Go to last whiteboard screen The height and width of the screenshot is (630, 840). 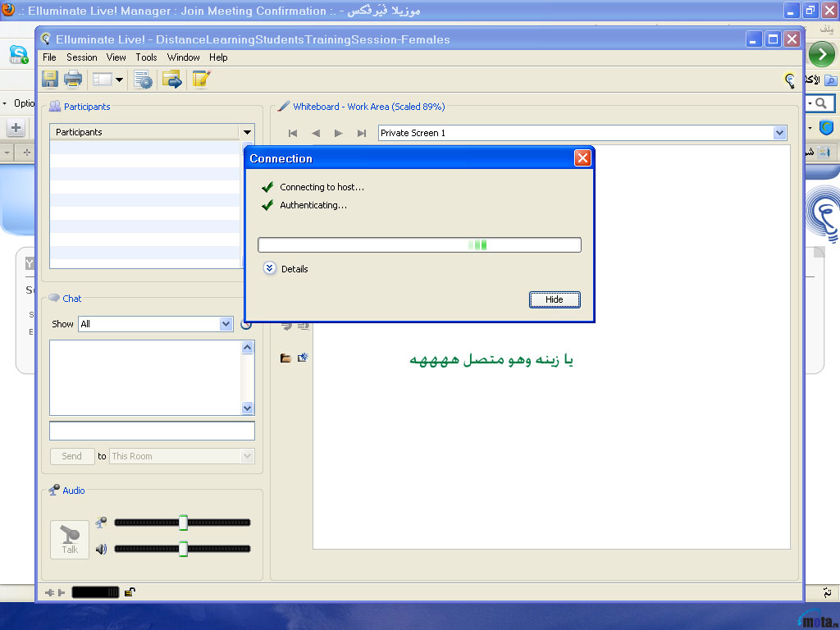[x=362, y=133]
